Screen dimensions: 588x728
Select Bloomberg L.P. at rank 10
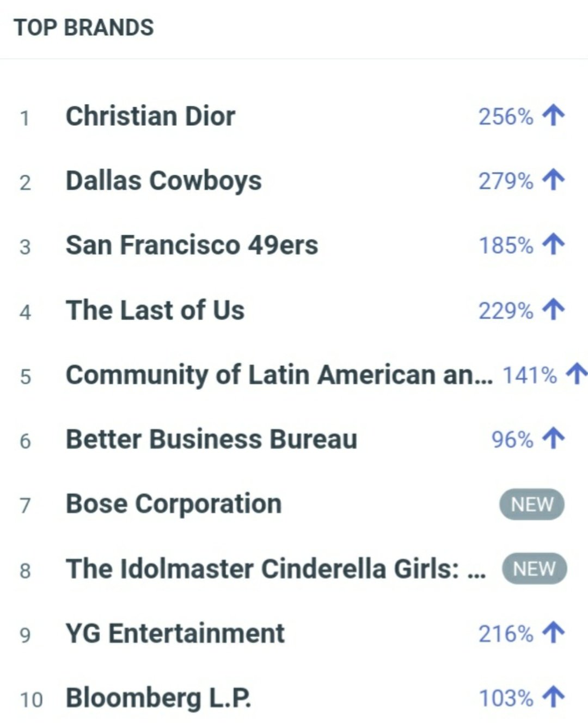158,698
